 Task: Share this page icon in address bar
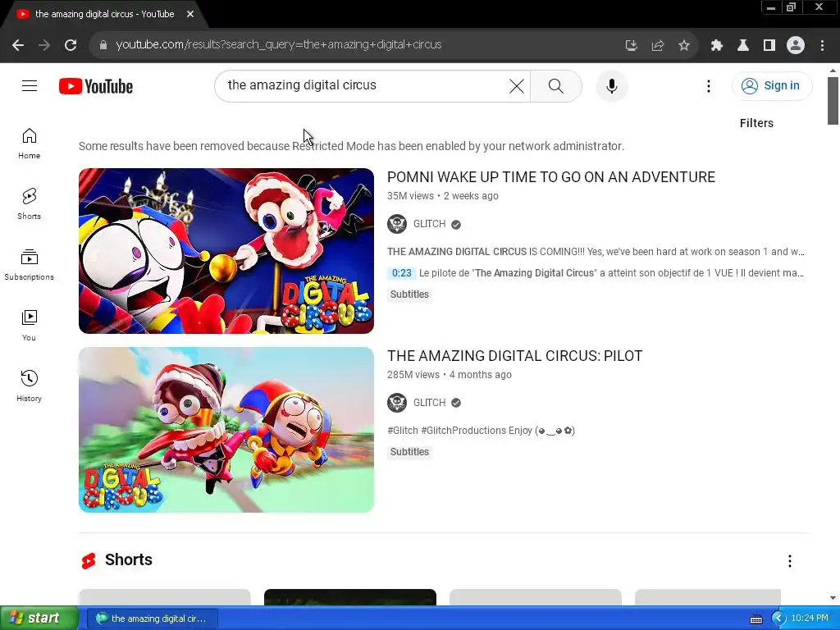(657, 46)
